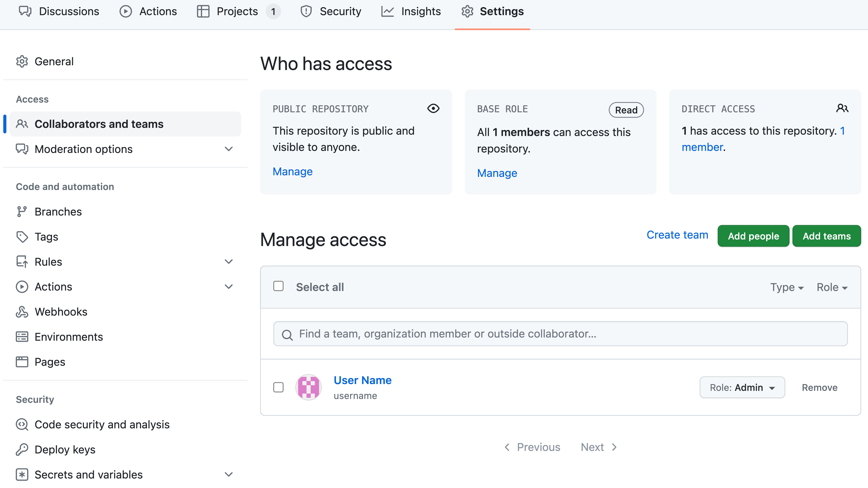
Task: Click the Find a team search field
Action: (560, 334)
